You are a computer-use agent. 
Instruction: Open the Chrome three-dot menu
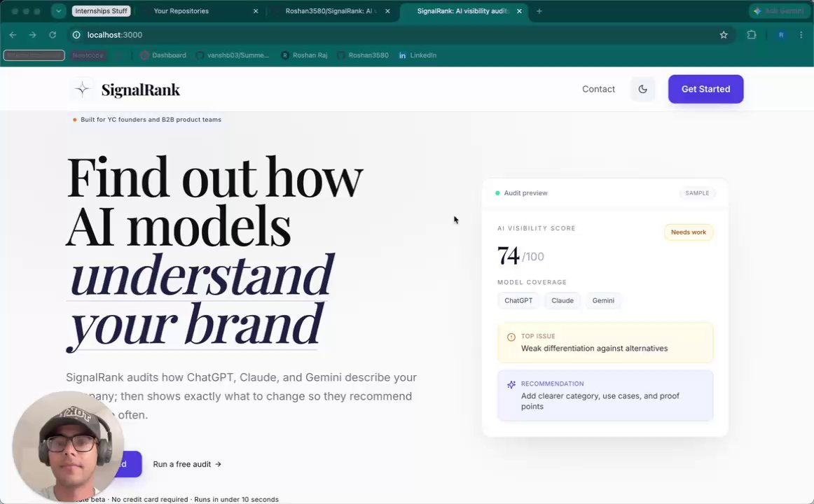(x=801, y=35)
